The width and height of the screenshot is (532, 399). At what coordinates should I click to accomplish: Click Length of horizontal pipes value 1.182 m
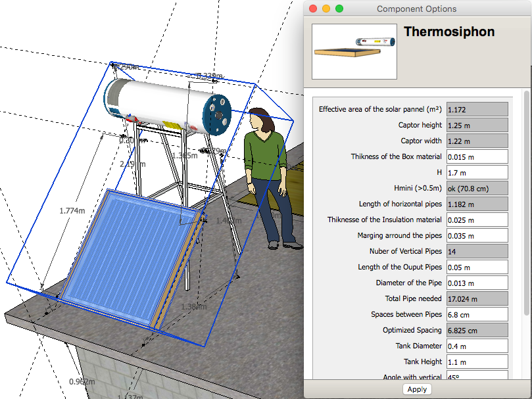point(477,204)
